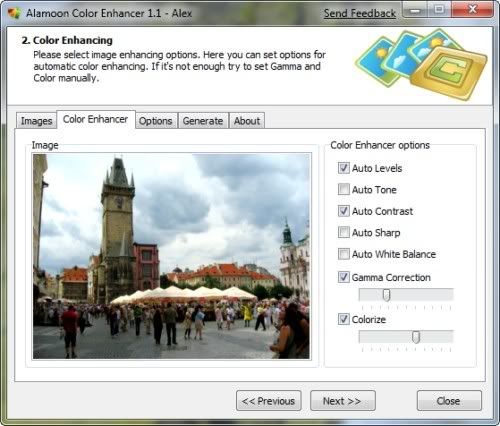The width and height of the screenshot is (500, 426).
Task: Close window with red X button
Action: [x=472, y=10]
